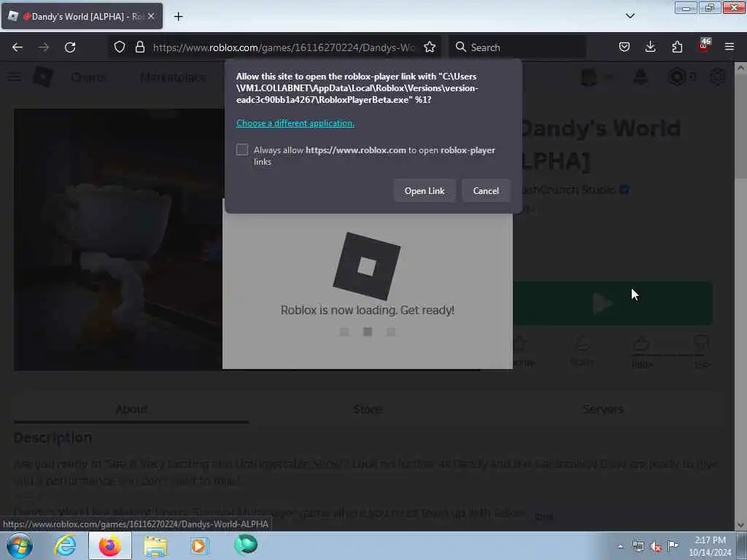This screenshot has height=560, width=747.
Task: Click the Open Link button
Action: [x=424, y=191]
